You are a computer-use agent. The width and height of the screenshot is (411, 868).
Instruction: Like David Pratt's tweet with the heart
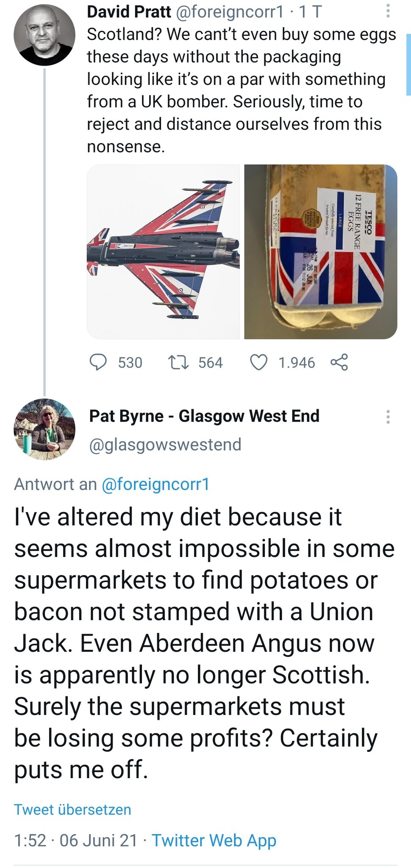(x=258, y=362)
